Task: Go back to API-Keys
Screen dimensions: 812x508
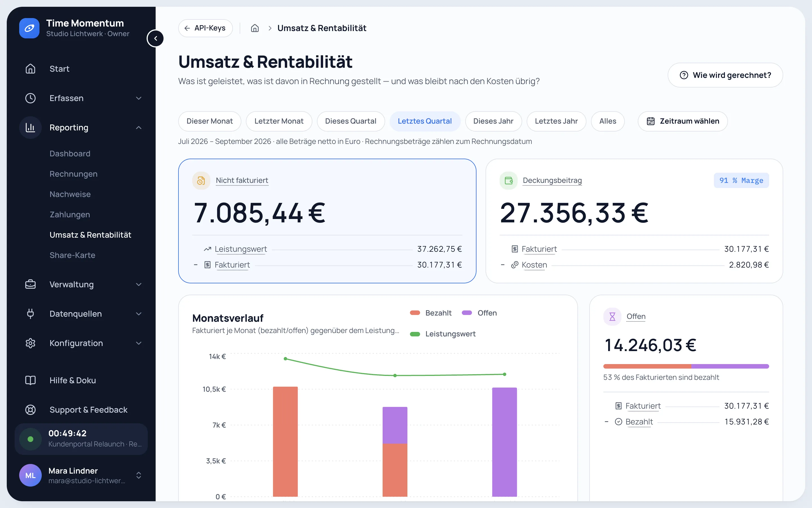Action: 205,28
